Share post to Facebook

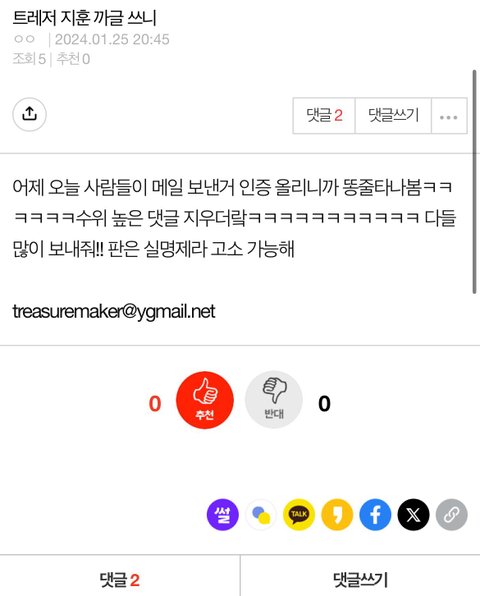[x=375, y=515]
